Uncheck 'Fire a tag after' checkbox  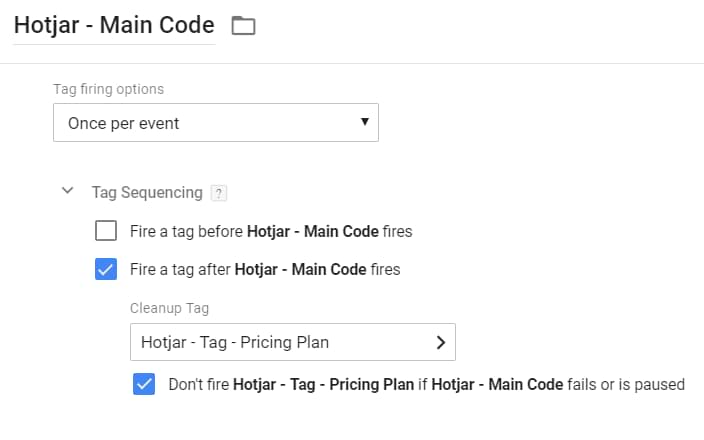pos(106,269)
